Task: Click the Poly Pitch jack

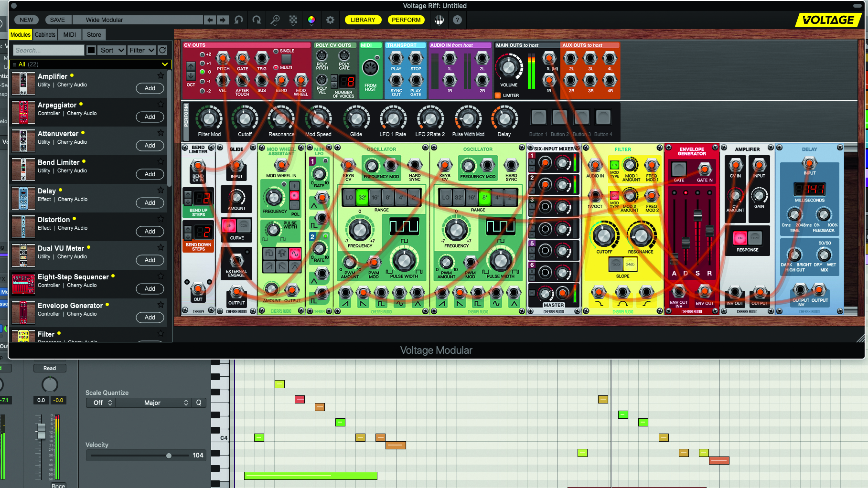Action: 322,55
